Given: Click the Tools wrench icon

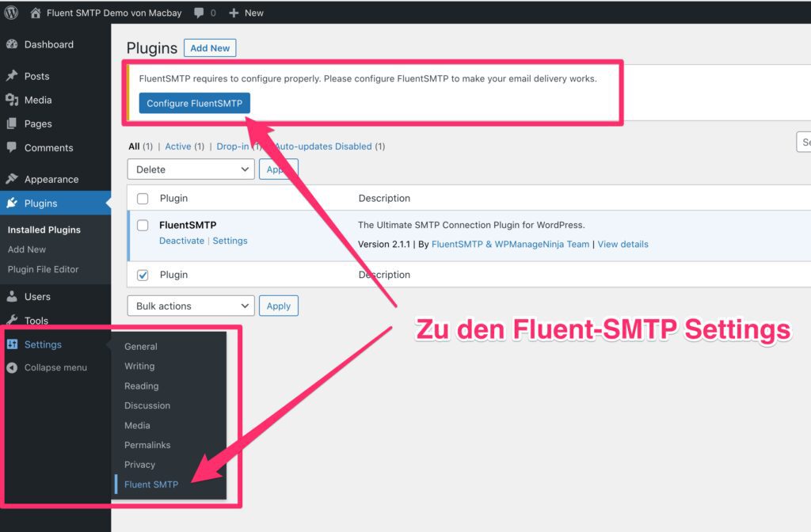Looking at the screenshot, I should coord(12,321).
